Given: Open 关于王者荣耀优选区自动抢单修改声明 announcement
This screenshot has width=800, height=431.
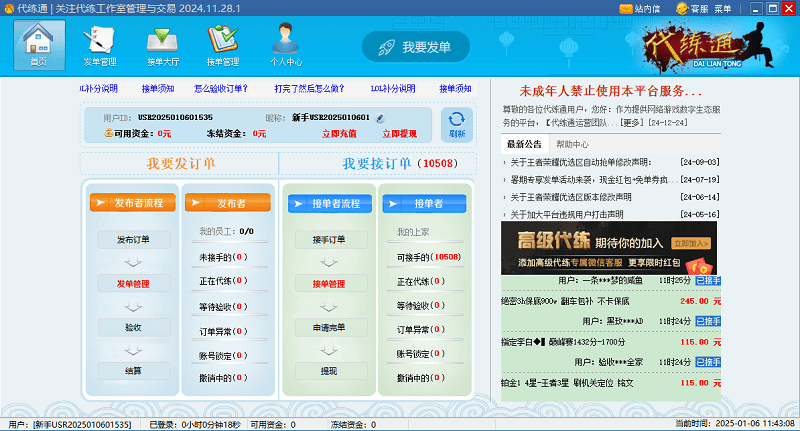Looking at the screenshot, I should point(581,162).
